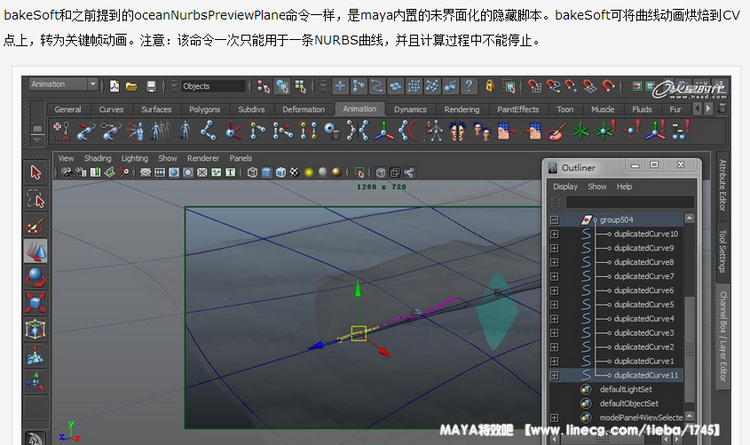Expand duplicatedCurve7 in Outliner
Image resolution: width=750 pixels, height=445 pixels.
(554, 277)
